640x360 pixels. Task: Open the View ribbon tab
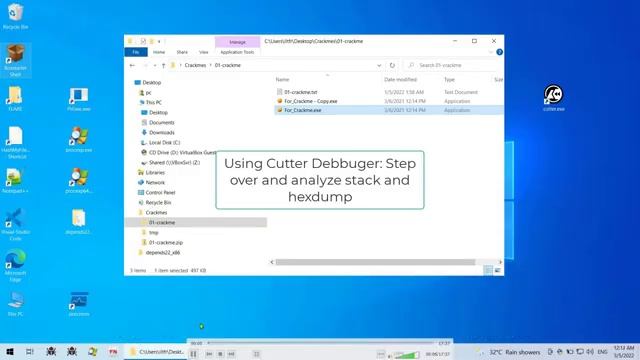click(x=203, y=52)
